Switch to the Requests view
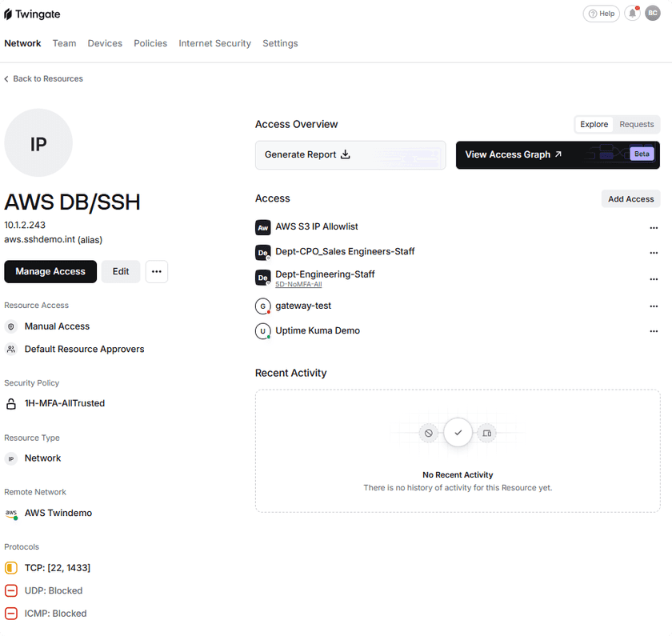 pos(637,124)
